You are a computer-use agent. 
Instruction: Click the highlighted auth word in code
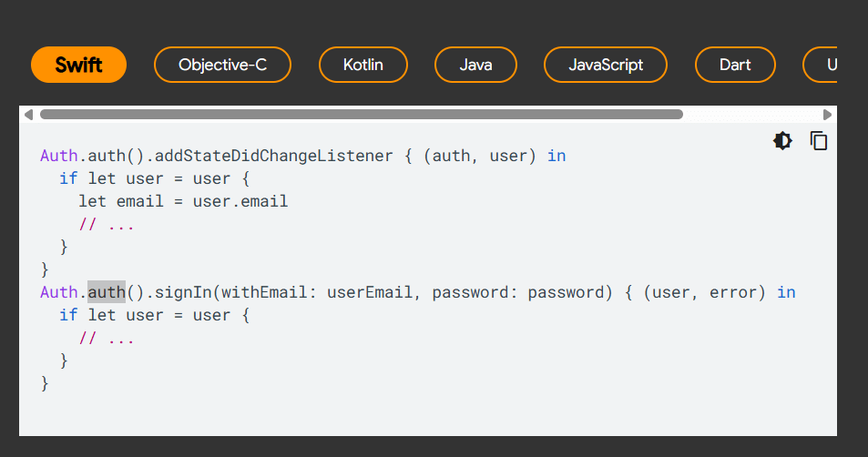click(107, 292)
